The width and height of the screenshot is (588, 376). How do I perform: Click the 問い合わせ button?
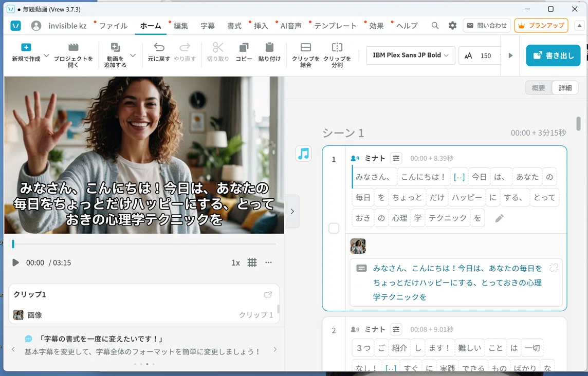487,26
